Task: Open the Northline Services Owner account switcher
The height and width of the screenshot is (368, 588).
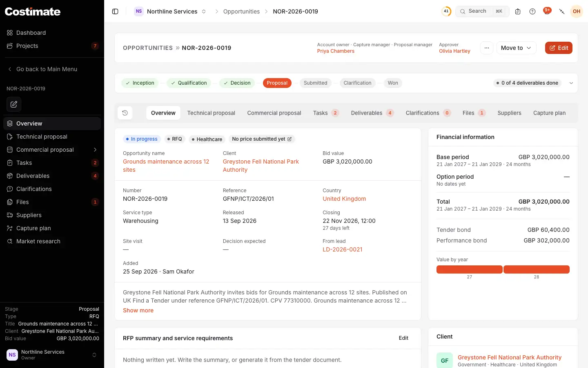Action: click(x=52, y=355)
